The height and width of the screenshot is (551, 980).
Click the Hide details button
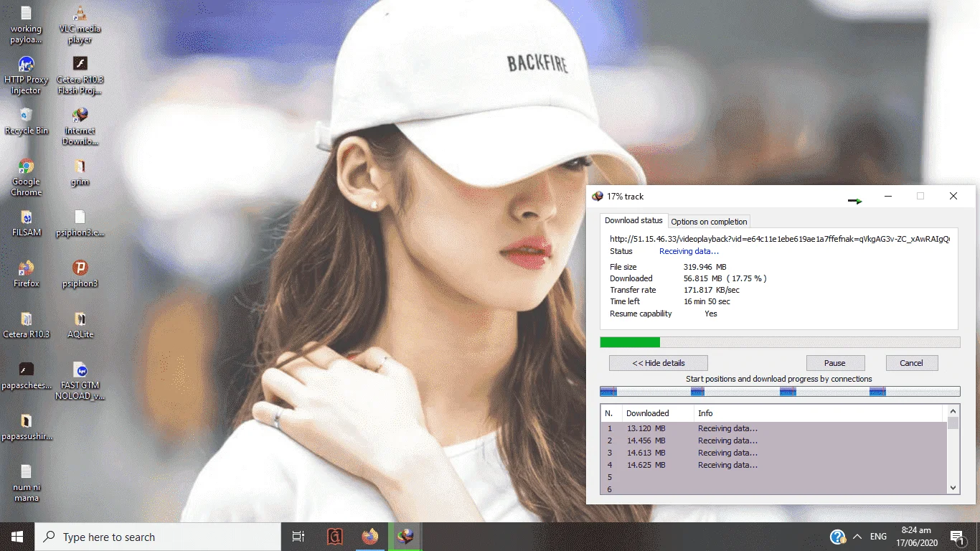pos(658,363)
